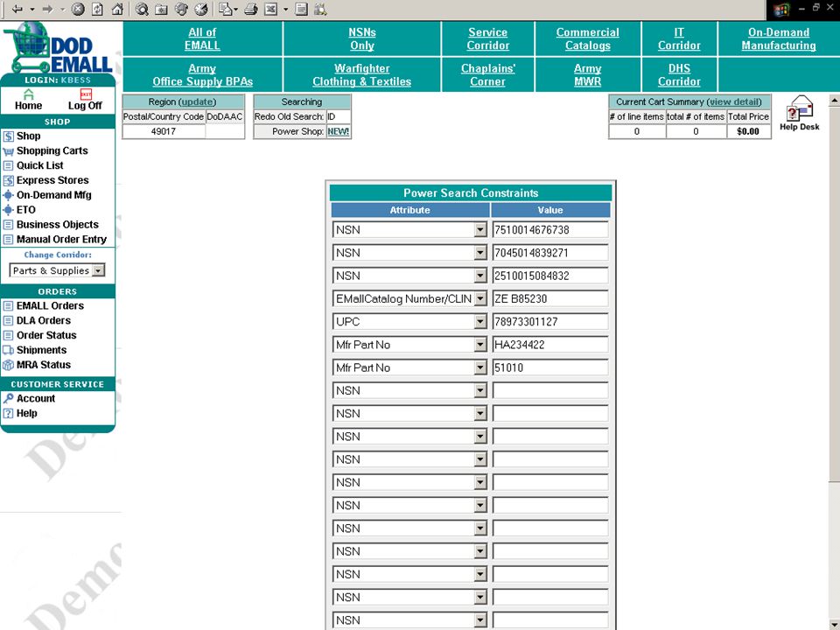Click the Power Shop NEW! link
840x630 pixels.
[338, 131]
